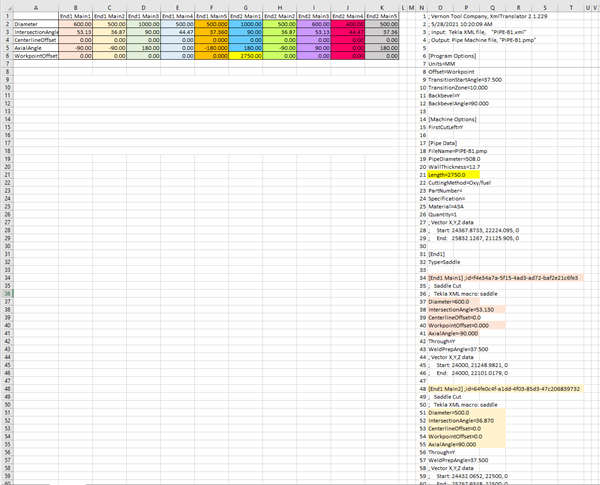
Task: Click the 53.13 cell under End2 Main3
Action: [x=314, y=32]
